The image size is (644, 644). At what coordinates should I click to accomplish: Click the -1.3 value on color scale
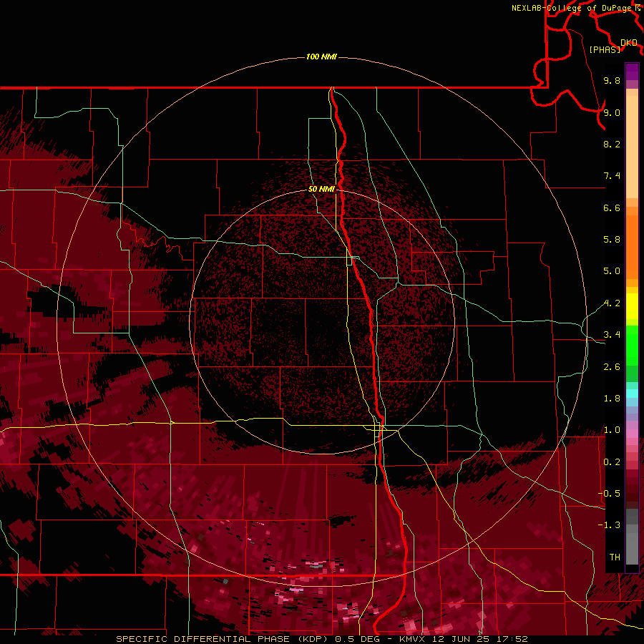click(x=609, y=525)
